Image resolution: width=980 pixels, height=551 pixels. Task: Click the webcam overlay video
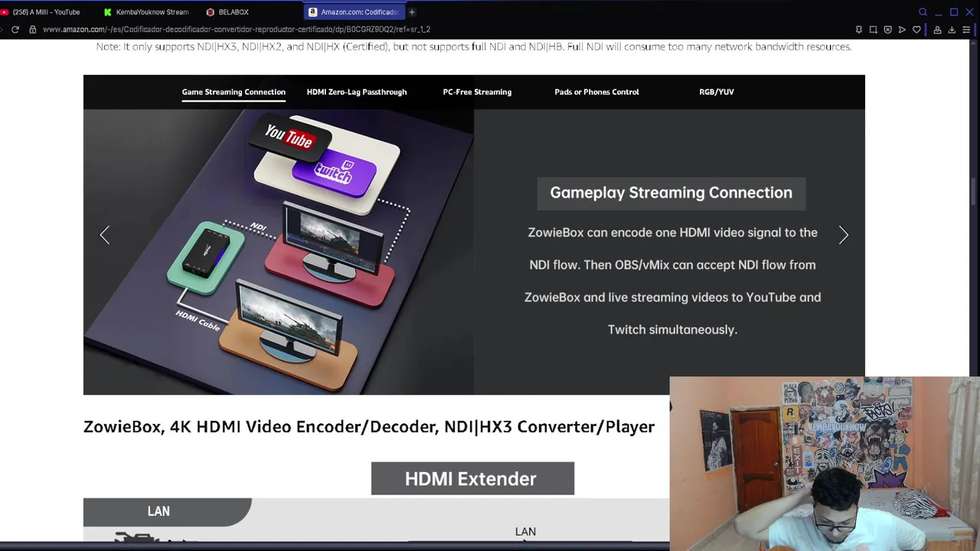click(x=825, y=464)
